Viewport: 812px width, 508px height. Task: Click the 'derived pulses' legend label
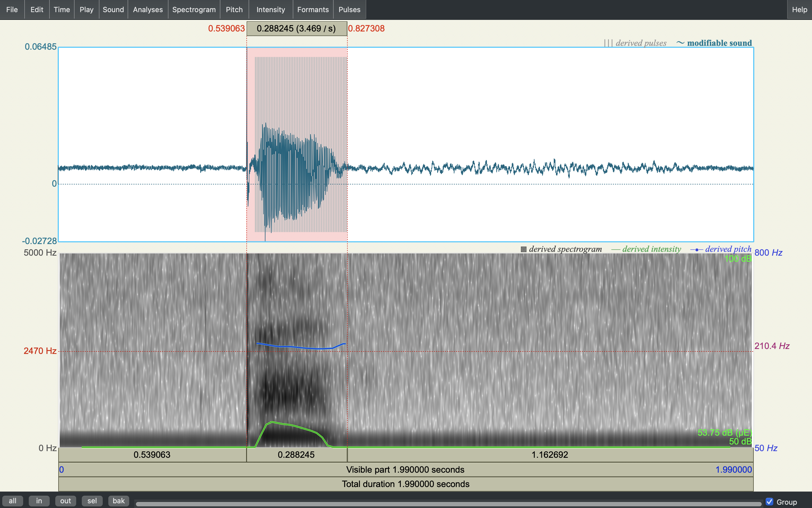point(641,43)
